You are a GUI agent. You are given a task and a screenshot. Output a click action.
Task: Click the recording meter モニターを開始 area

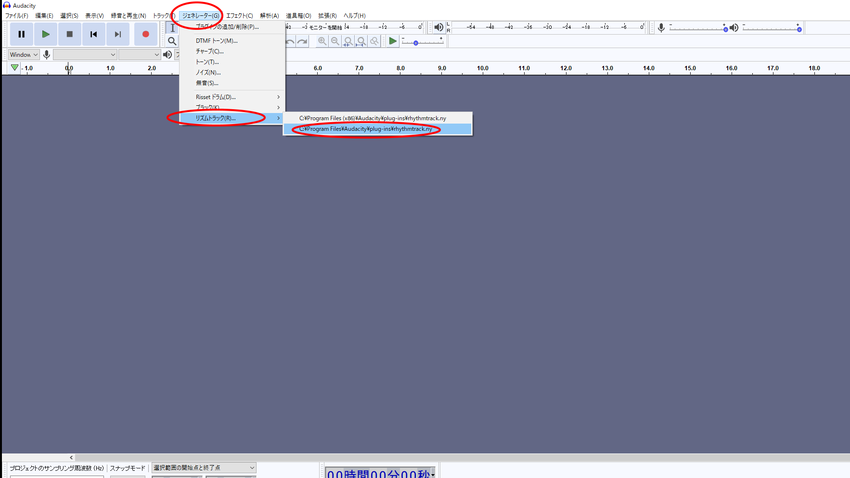coord(325,27)
